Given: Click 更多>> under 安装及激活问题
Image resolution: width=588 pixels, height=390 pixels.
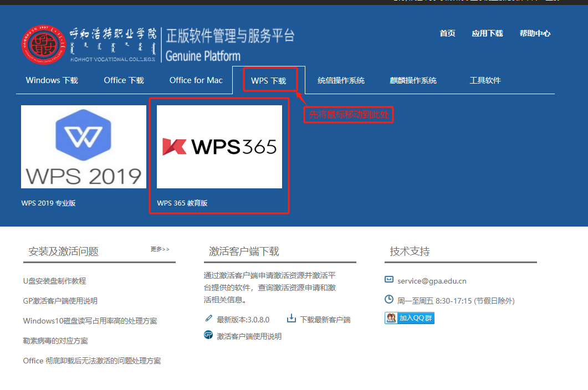Looking at the screenshot, I should point(160,249).
